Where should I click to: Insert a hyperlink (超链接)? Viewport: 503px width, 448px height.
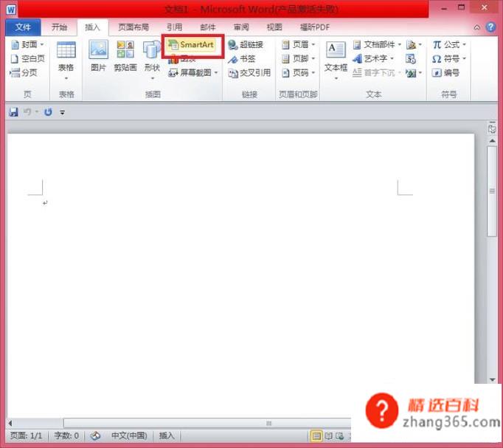point(246,44)
